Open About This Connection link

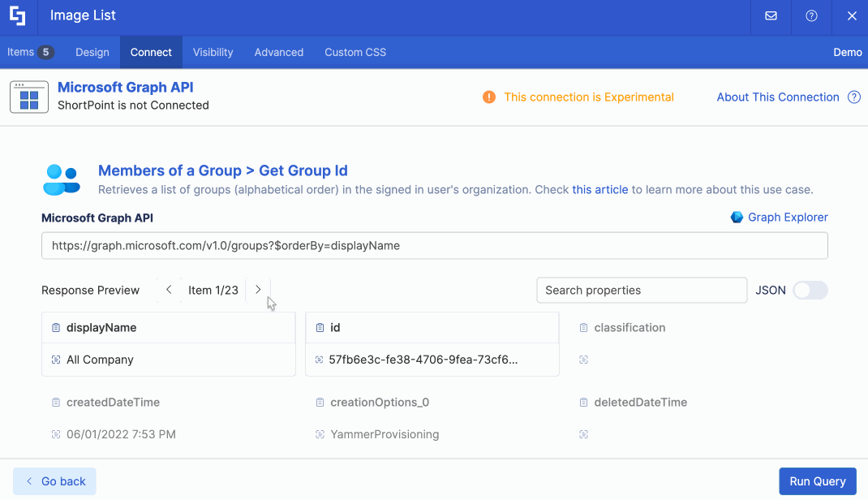[778, 97]
